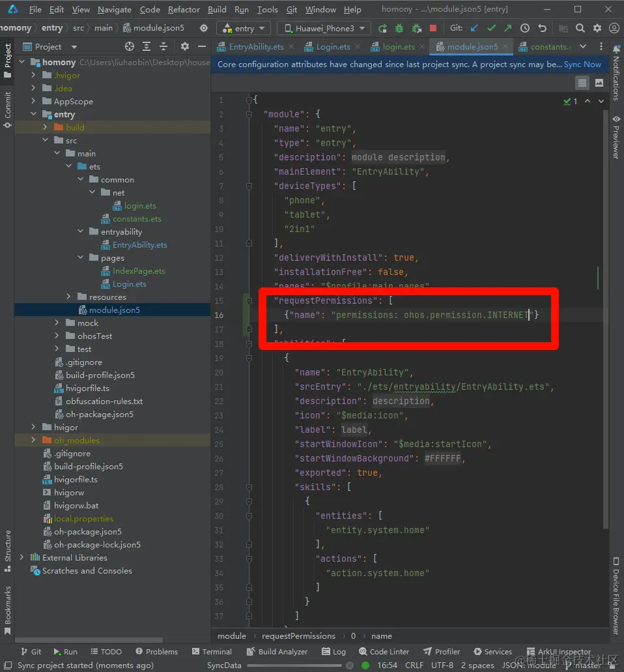Screen dimensions: 624x672
Task: Fold the requestPermissions block at line 15
Action: (249, 300)
